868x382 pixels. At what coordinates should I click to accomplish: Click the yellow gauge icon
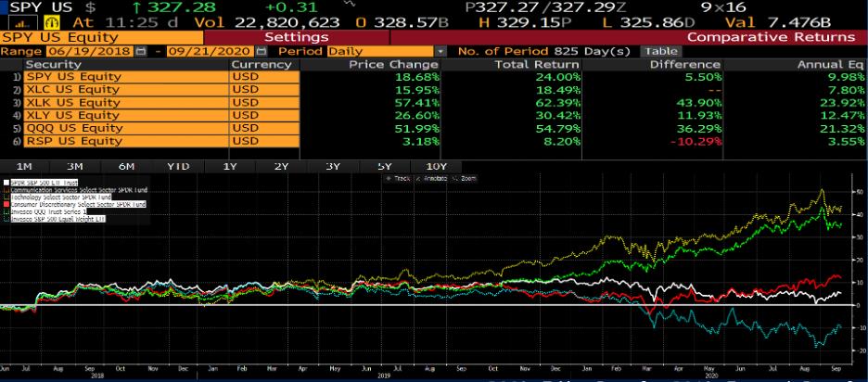(x=54, y=23)
